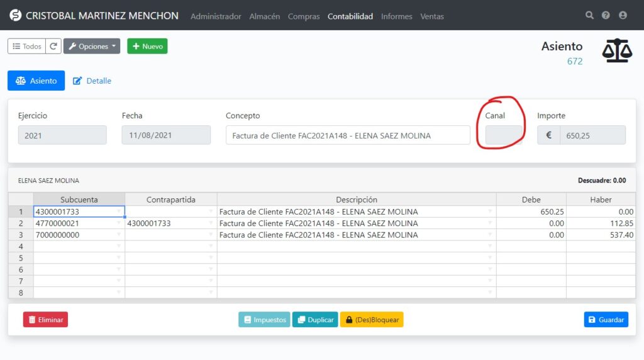Open the user account icon
Screen dimensions: 644x360
pos(623,16)
